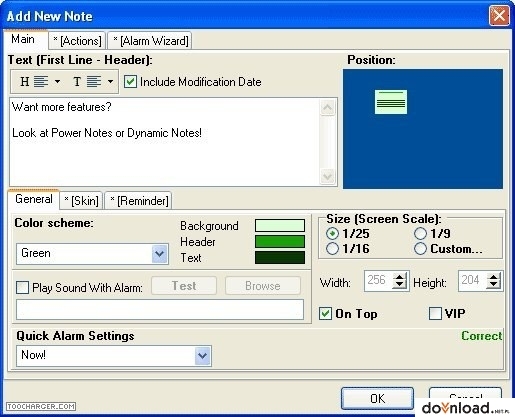515x417 pixels.
Task: Select the green note thumbnail in Position preview
Action: (391, 102)
